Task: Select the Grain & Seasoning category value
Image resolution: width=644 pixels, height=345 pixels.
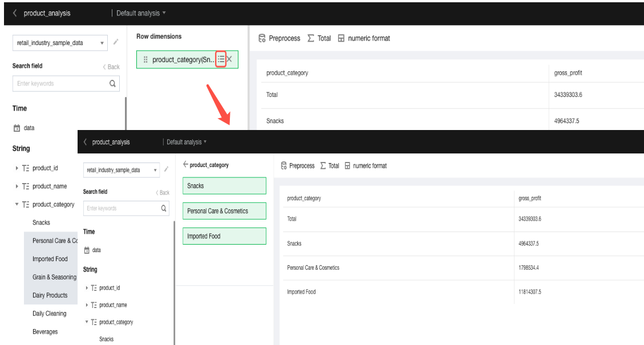Action: click(54, 277)
